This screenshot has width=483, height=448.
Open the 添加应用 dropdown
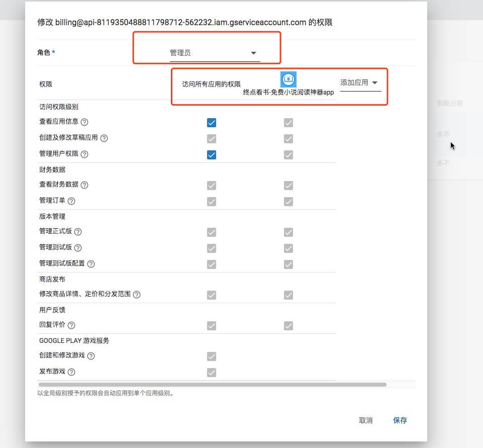(360, 83)
